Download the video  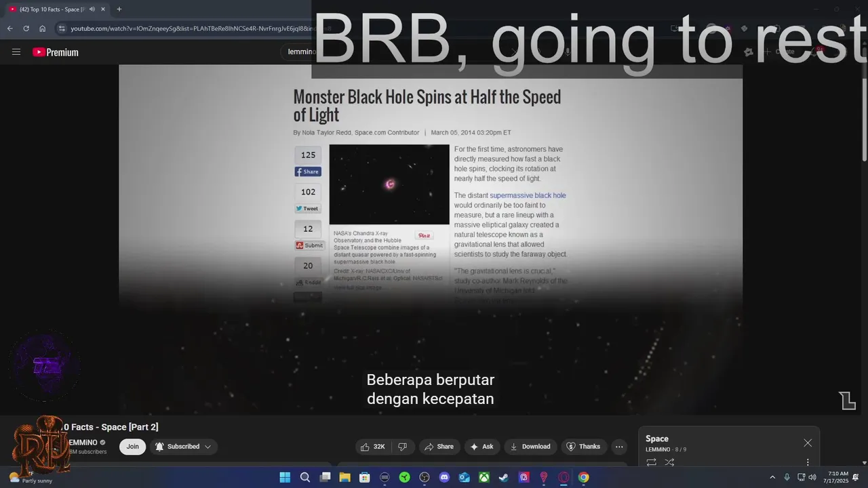coord(530,447)
